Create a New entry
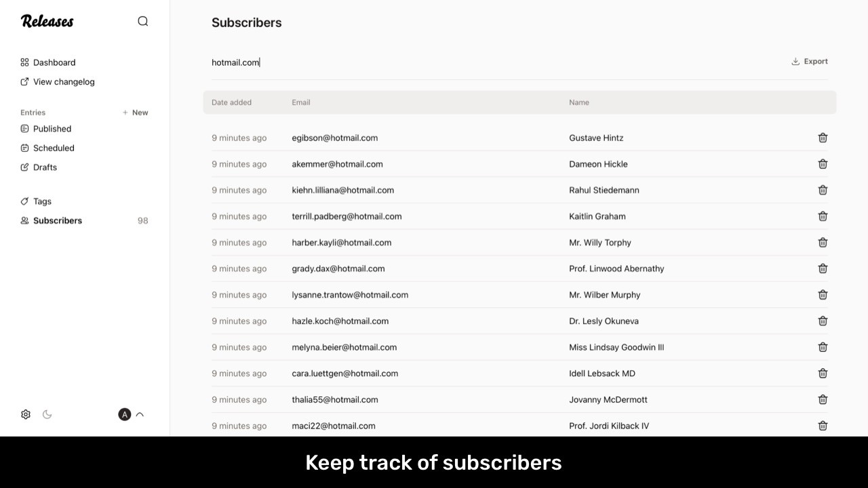This screenshot has height=488, width=868. pos(136,113)
